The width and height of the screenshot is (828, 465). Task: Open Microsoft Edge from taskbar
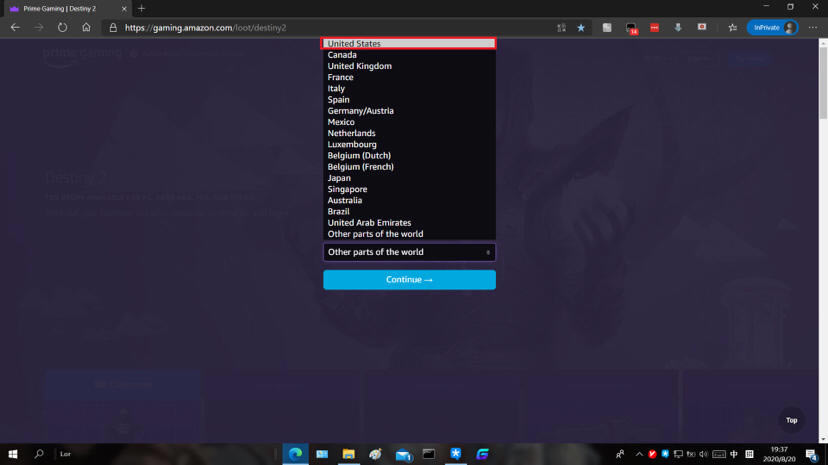pyautogui.click(x=295, y=454)
